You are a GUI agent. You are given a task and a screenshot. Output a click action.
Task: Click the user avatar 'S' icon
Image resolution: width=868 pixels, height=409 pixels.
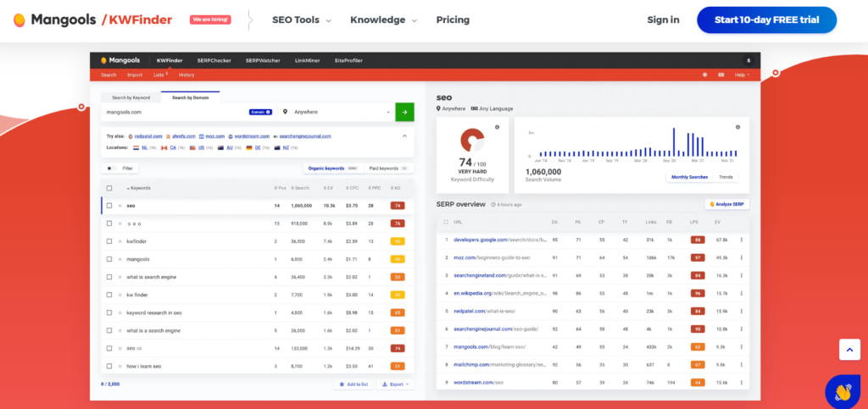point(749,60)
